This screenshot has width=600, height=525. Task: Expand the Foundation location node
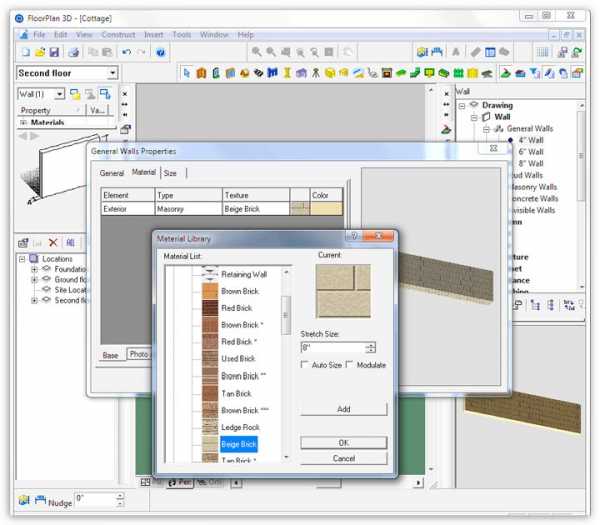coord(34,269)
